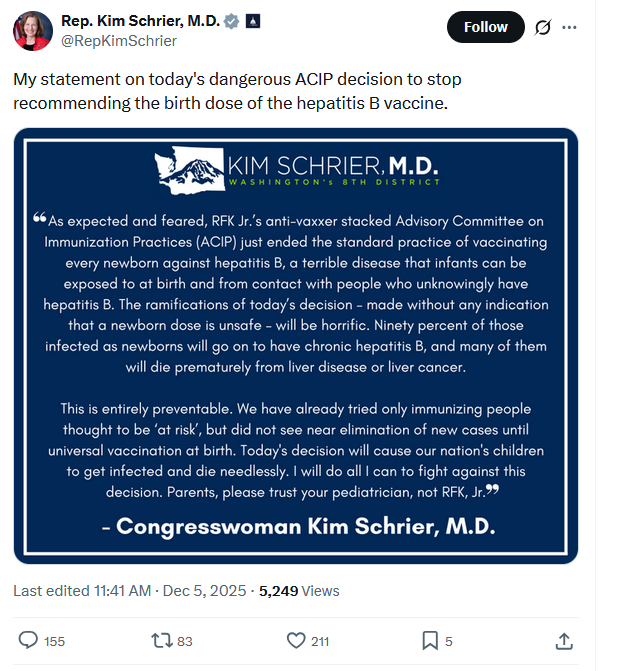Reply to the post via speech bubble icon
Viewport: 623px width, 671px height.
29,640
